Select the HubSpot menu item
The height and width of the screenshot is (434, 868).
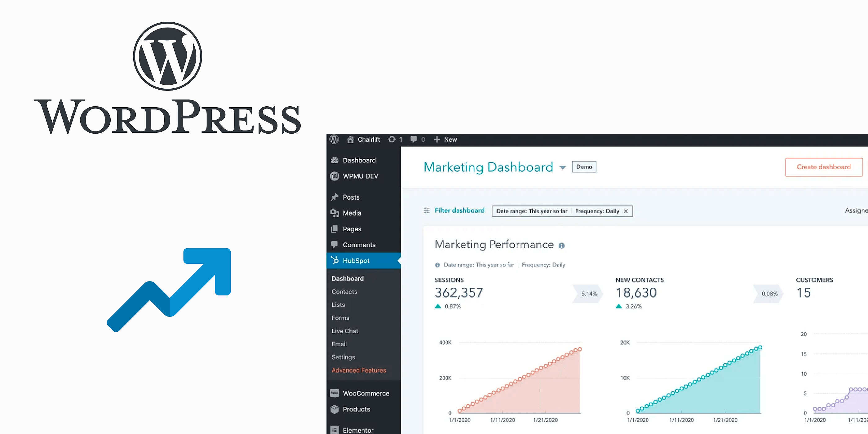(364, 260)
